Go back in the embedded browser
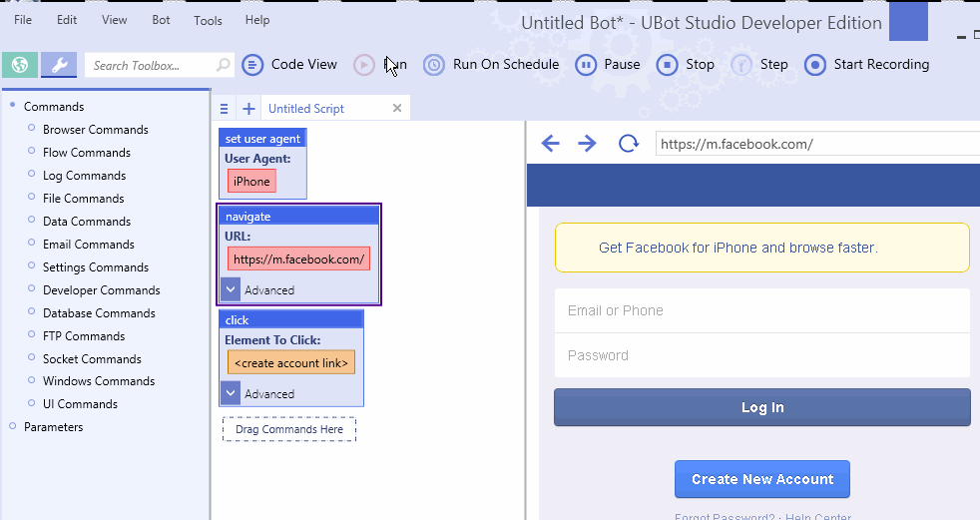 click(x=551, y=144)
